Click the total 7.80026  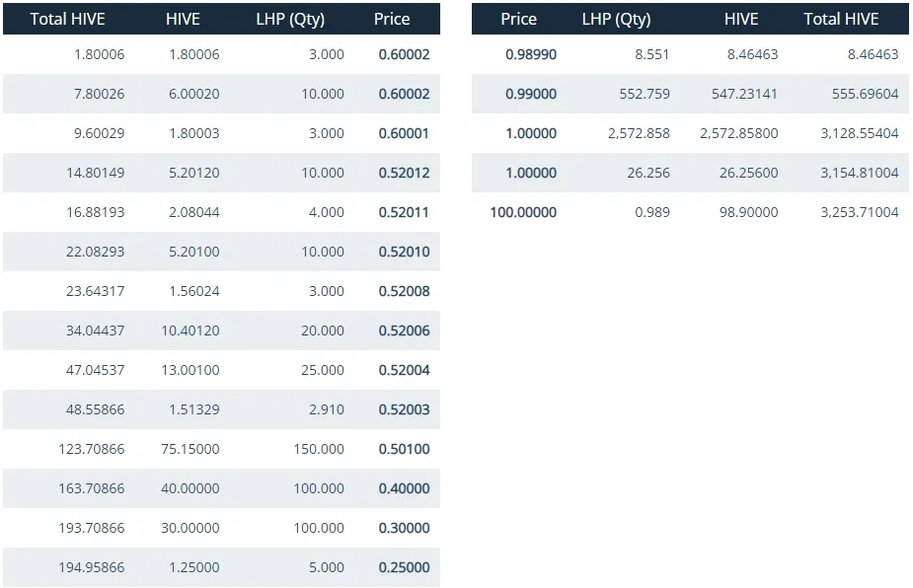[99, 94]
